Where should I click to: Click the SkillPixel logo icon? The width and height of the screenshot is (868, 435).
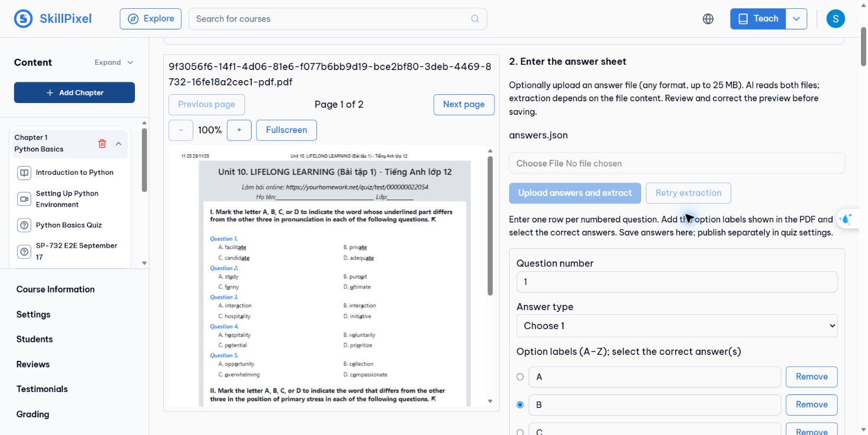23,19
